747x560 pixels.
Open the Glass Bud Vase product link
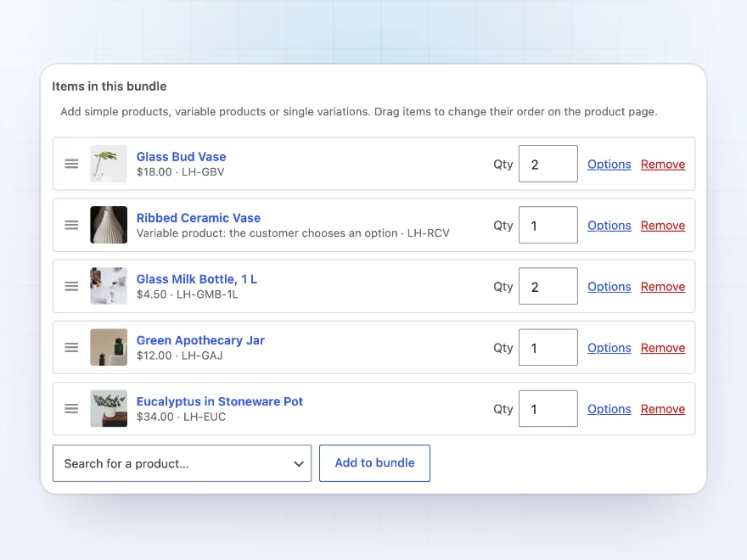pyautogui.click(x=181, y=157)
